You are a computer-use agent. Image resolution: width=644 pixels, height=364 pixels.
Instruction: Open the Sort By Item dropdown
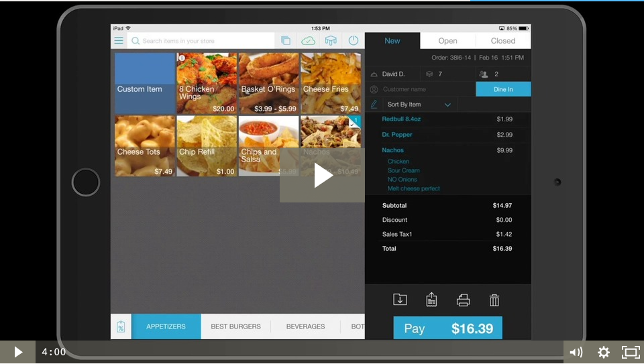419,105
